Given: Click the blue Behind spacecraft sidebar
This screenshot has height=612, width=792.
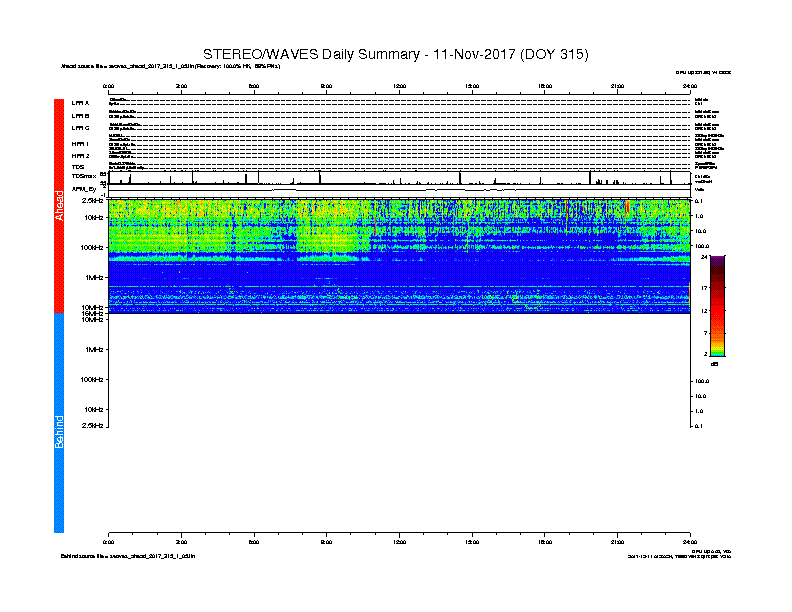Looking at the screenshot, I should pos(59,423).
